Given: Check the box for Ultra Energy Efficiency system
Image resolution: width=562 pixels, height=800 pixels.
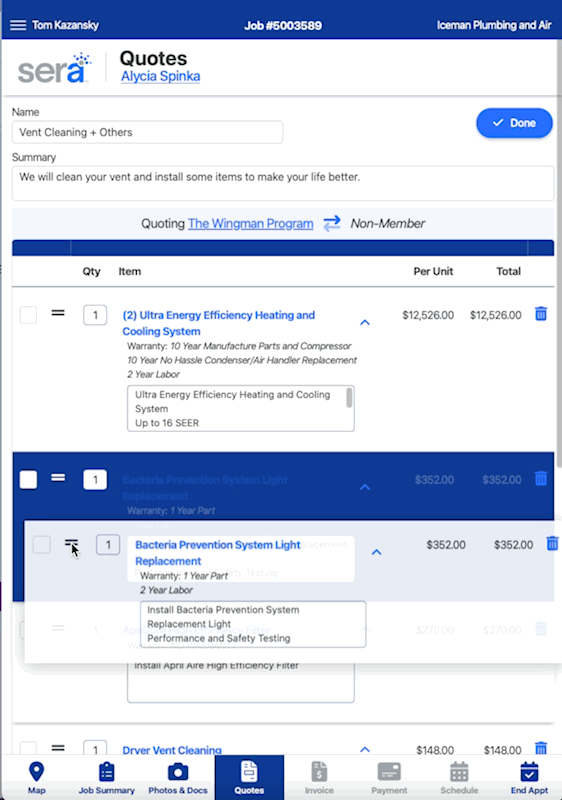Looking at the screenshot, I should coord(28,315).
